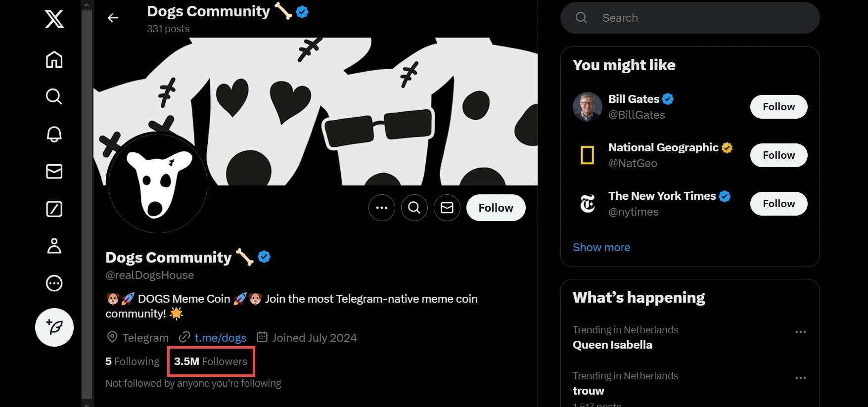Open Grok slash icon in sidebar

pos(54,209)
